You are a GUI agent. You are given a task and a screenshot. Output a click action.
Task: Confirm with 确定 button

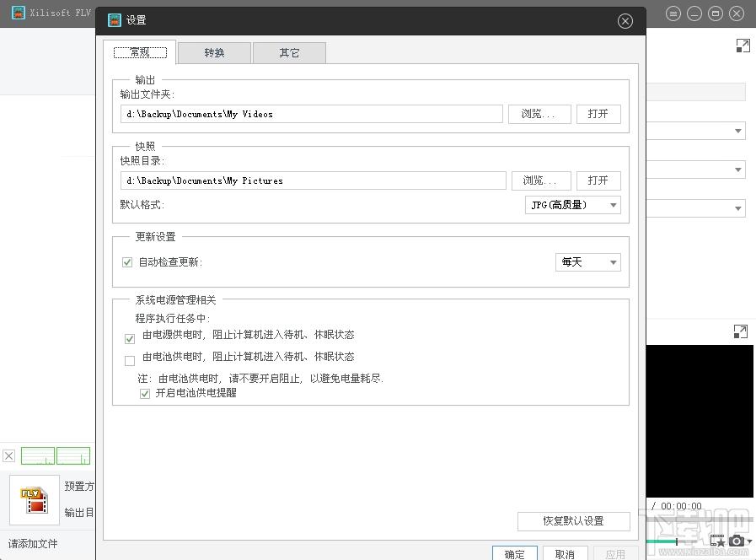click(x=514, y=554)
